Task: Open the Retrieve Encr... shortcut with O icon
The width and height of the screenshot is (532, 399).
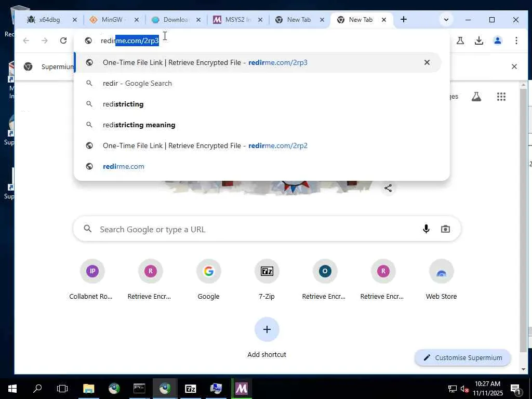Action: click(325, 280)
